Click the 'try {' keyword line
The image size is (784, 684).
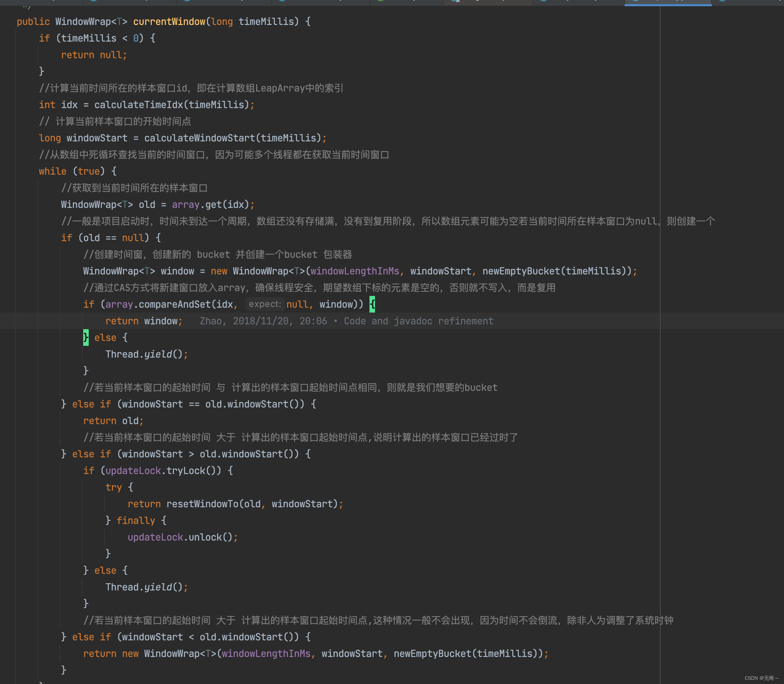[119, 487]
